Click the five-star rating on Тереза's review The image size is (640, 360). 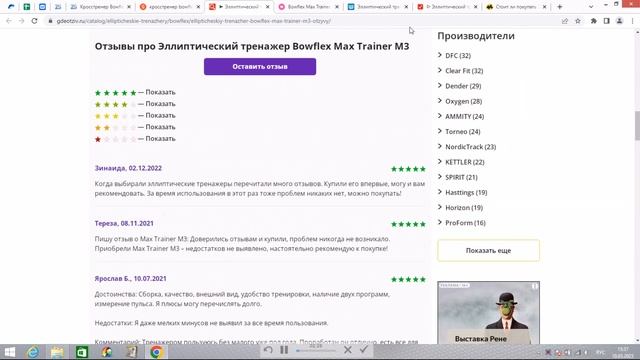[x=408, y=224]
